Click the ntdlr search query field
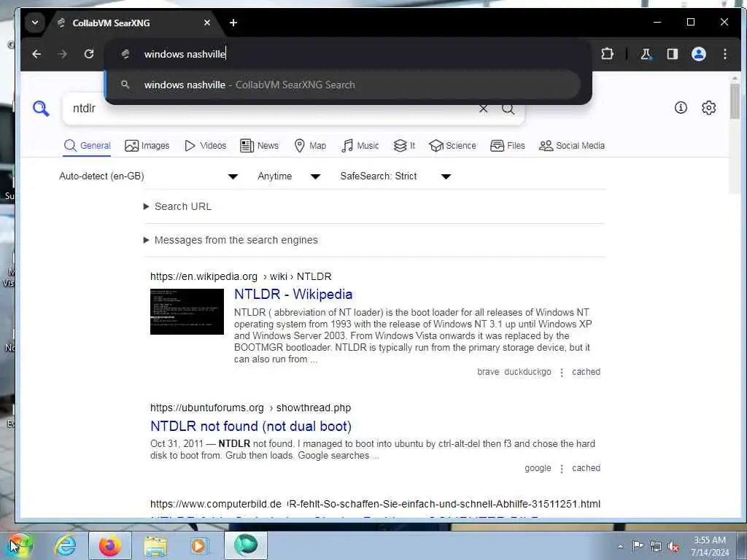 271,109
